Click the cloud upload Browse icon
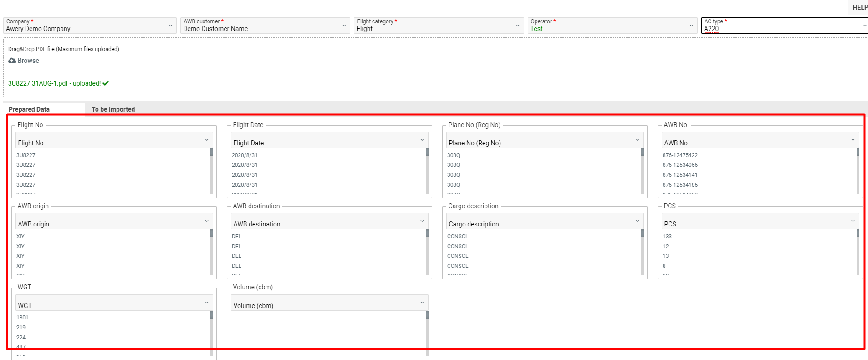868x360 pixels. pos(12,61)
